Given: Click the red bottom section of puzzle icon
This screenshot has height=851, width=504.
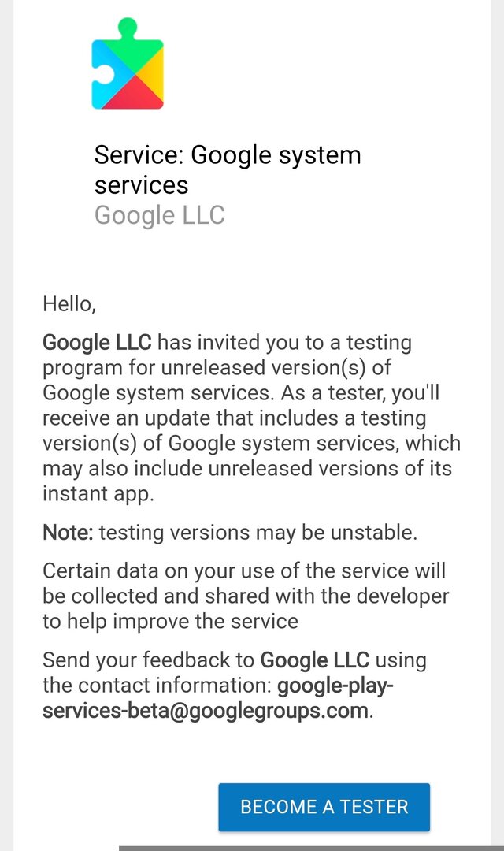Looking at the screenshot, I should (x=138, y=98).
